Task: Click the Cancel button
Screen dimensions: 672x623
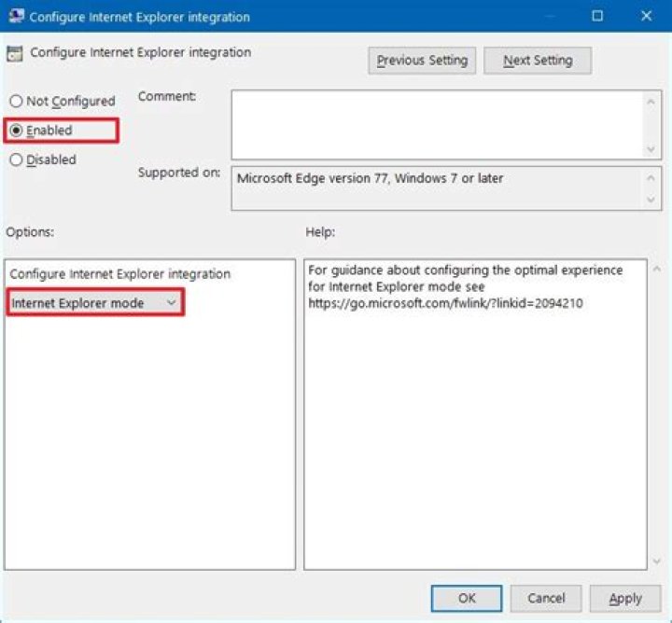Action: [x=546, y=598]
